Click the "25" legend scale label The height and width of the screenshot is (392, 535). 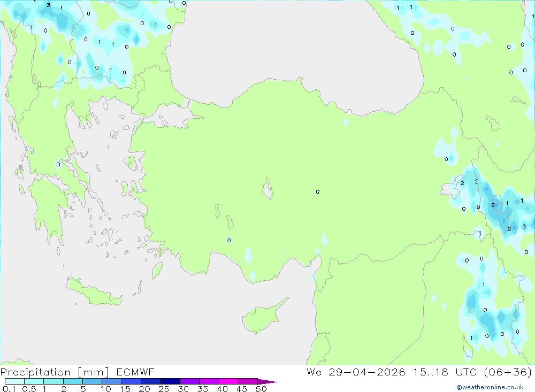click(x=164, y=389)
